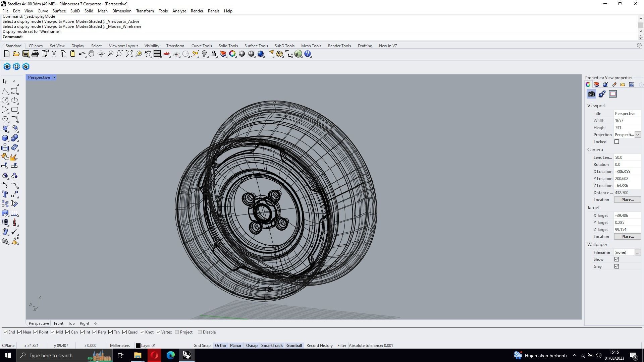Uncheck the Gray wallpaper checkbox
Viewport: 644px width, 362px height.
[x=616, y=266]
